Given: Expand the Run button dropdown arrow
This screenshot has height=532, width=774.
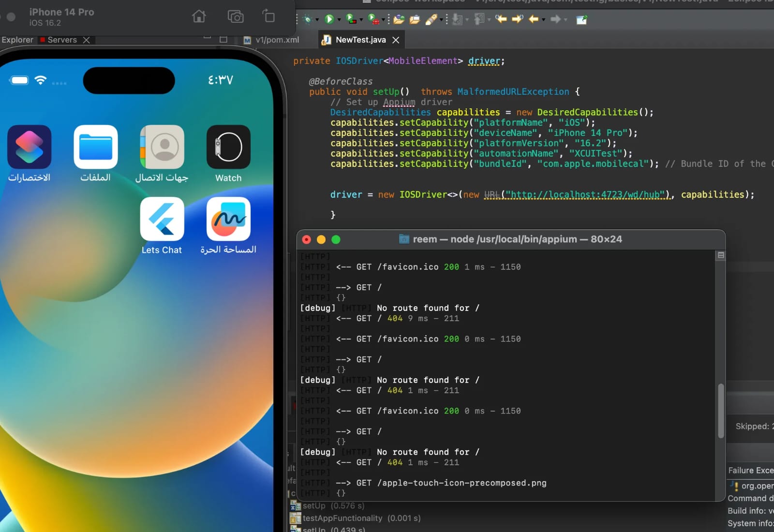Looking at the screenshot, I should coord(339,20).
